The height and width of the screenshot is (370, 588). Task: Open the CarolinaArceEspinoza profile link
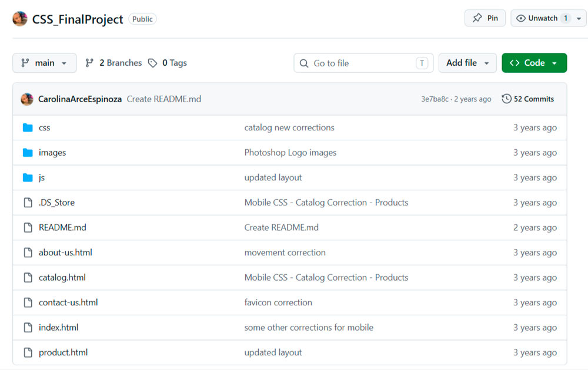click(80, 99)
